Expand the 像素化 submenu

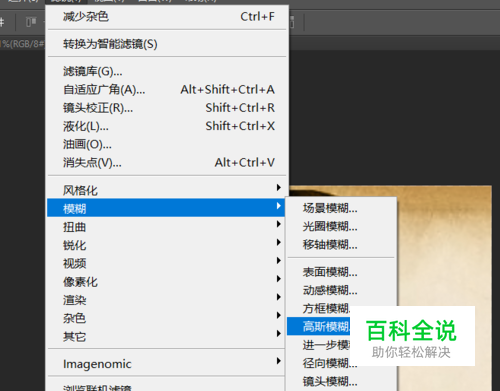[166, 281]
